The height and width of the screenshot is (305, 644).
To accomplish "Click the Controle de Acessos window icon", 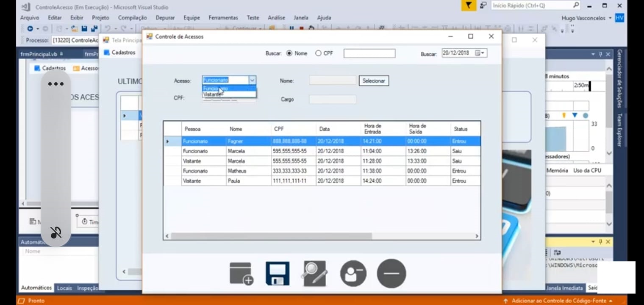I will (149, 36).
